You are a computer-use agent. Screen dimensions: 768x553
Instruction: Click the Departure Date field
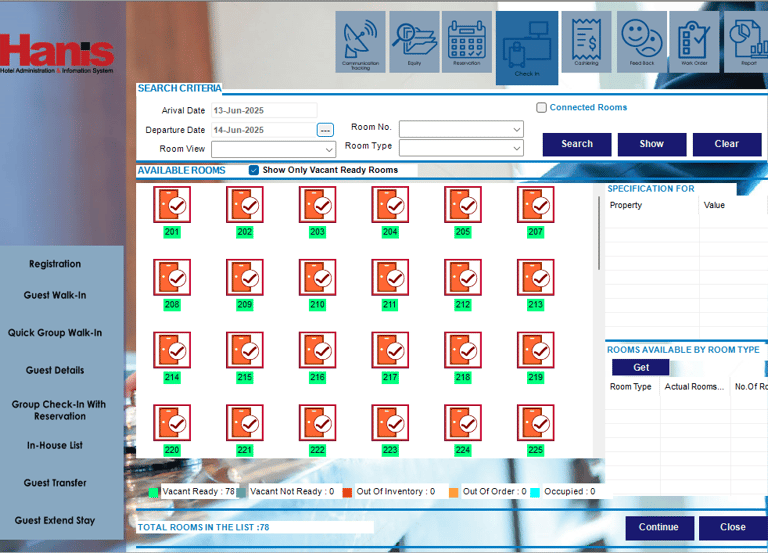(x=264, y=130)
